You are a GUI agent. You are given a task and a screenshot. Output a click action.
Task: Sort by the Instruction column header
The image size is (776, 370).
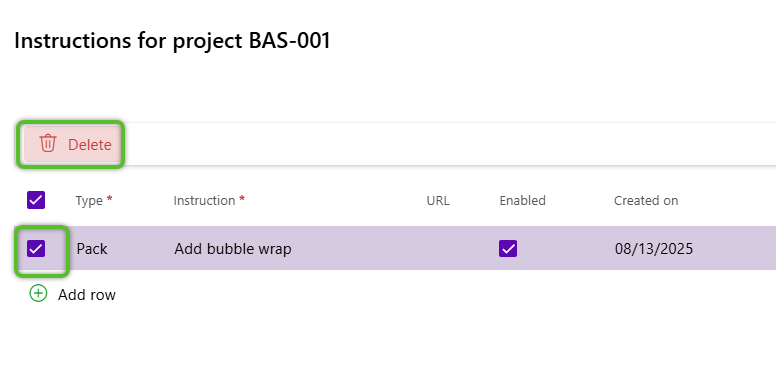[x=204, y=200]
